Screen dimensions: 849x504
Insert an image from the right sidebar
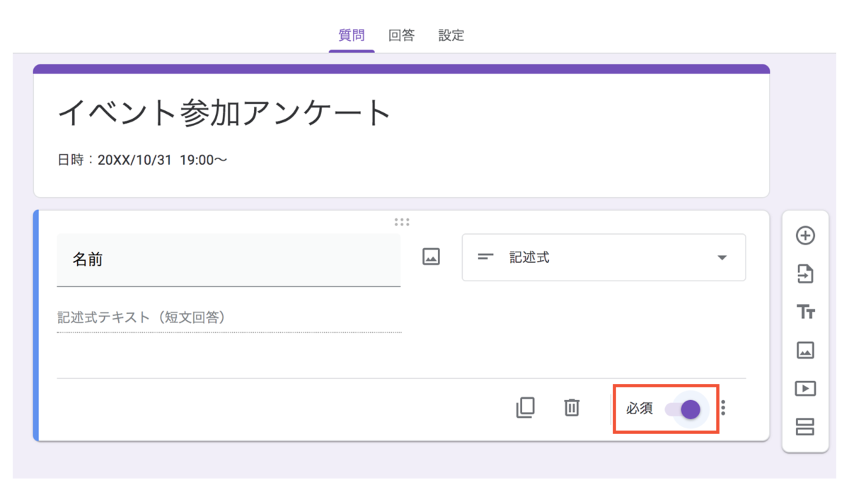805,350
